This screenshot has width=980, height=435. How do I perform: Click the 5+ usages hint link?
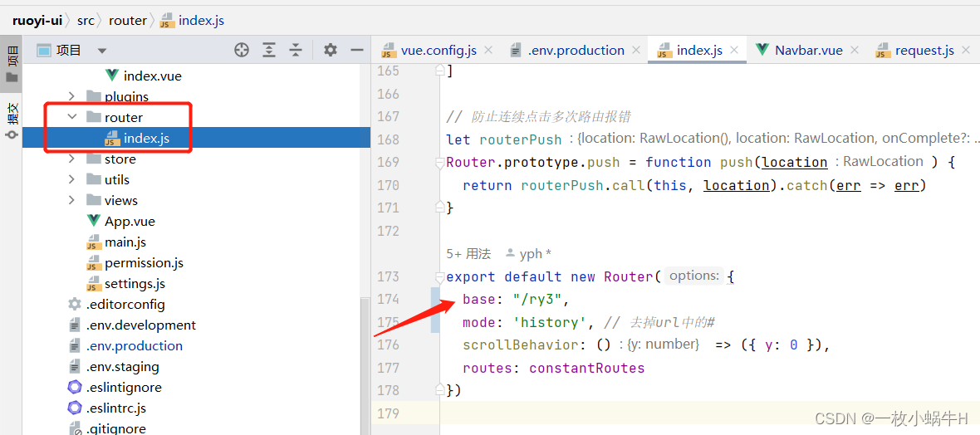[468, 254]
